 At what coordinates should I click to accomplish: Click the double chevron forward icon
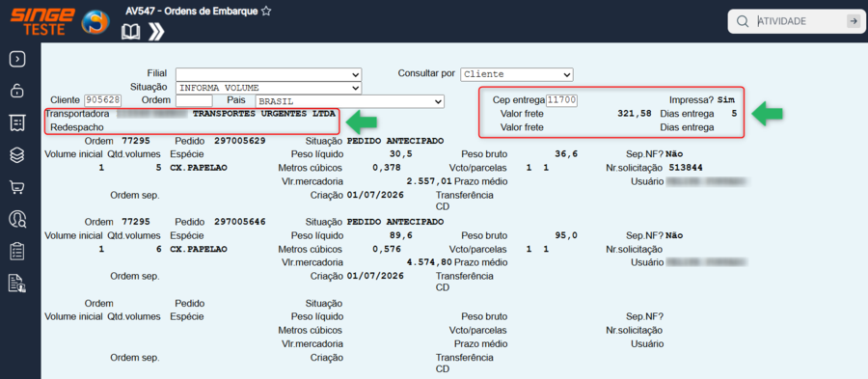click(x=156, y=33)
